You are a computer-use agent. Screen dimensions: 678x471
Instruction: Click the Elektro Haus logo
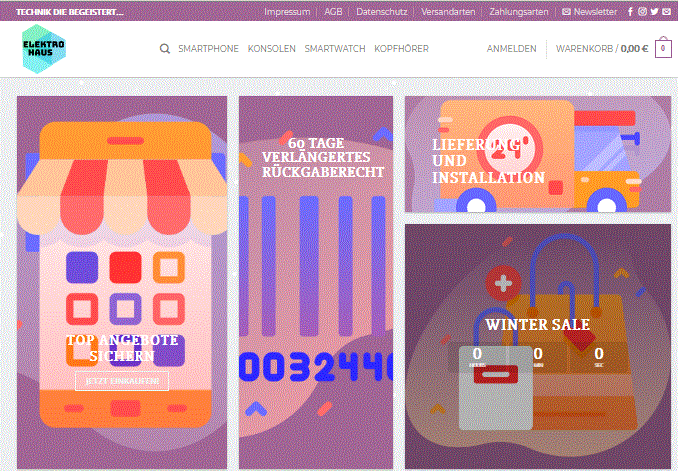(x=44, y=49)
